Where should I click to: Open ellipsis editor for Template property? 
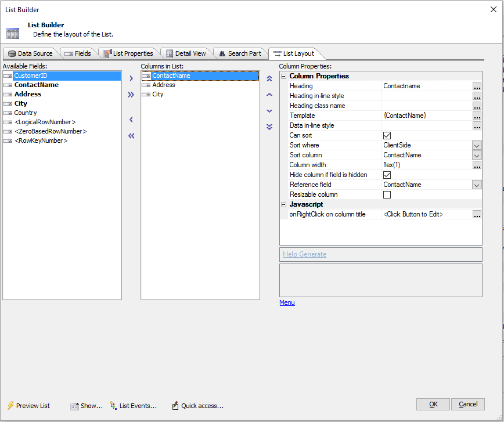click(477, 116)
